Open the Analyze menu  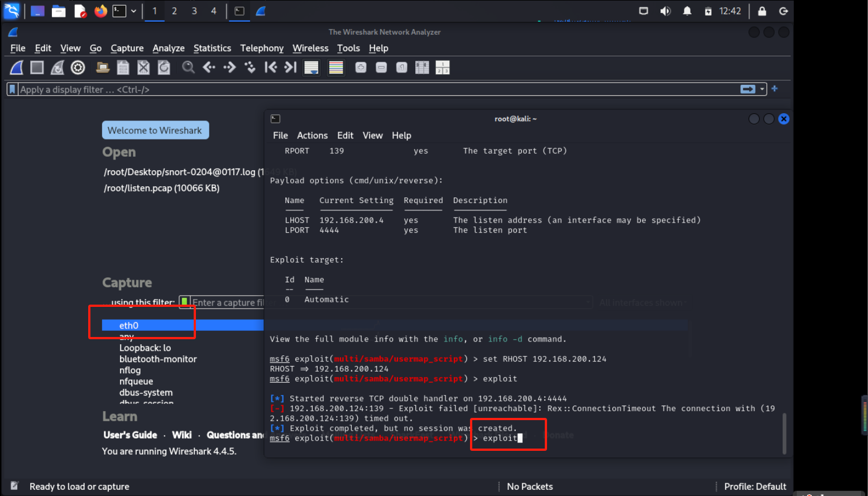(169, 49)
